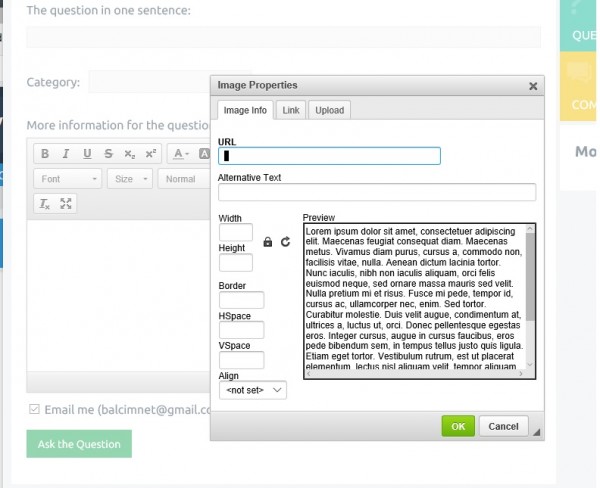The image size is (600, 488).
Task: Click the reset image size icon
Action: tap(285, 242)
